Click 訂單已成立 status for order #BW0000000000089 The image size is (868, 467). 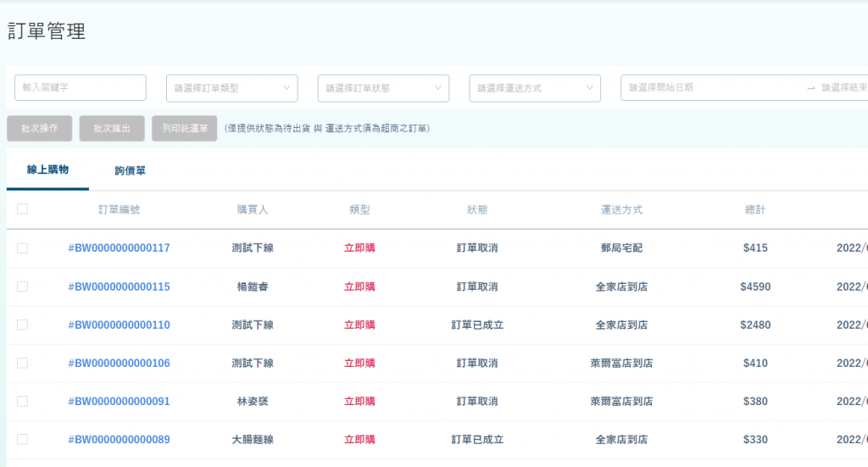[x=477, y=439]
